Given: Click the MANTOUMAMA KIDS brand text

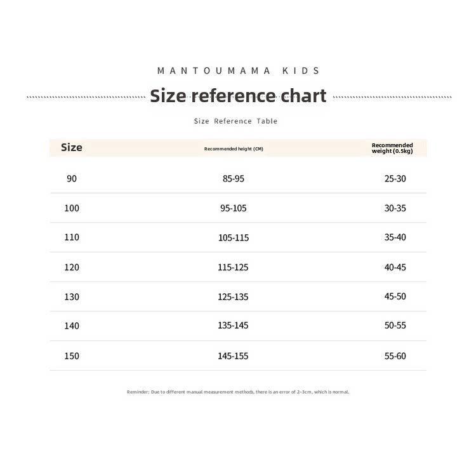Looking at the screenshot, I should coord(238,71).
